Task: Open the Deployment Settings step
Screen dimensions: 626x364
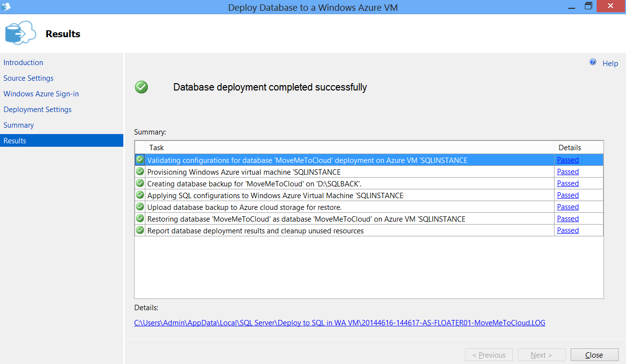Action: coord(38,110)
